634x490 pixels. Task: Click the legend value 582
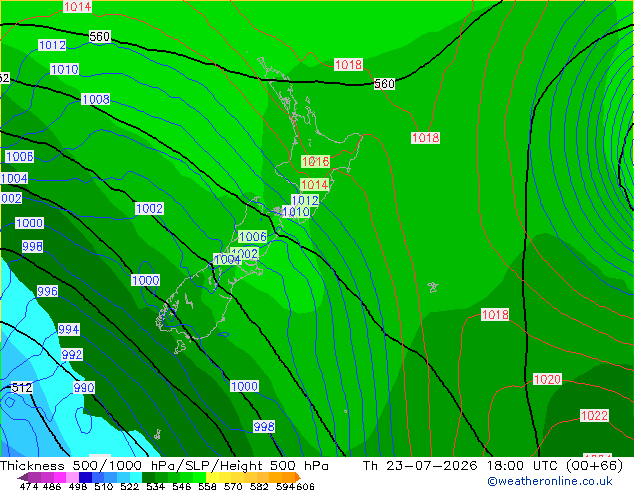(259, 486)
